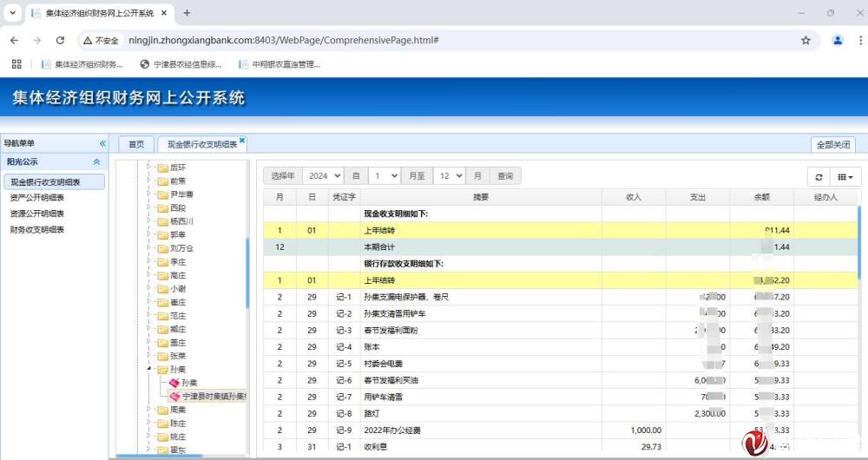The width and height of the screenshot is (868, 460).
Task: Click the table refresh icon
Action: 819,176
